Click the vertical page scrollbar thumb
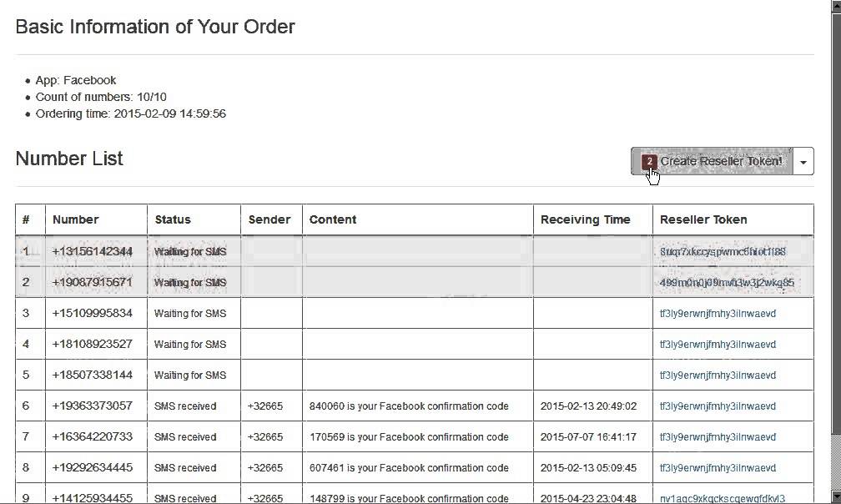The width and height of the screenshot is (841, 504). click(835, 217)
